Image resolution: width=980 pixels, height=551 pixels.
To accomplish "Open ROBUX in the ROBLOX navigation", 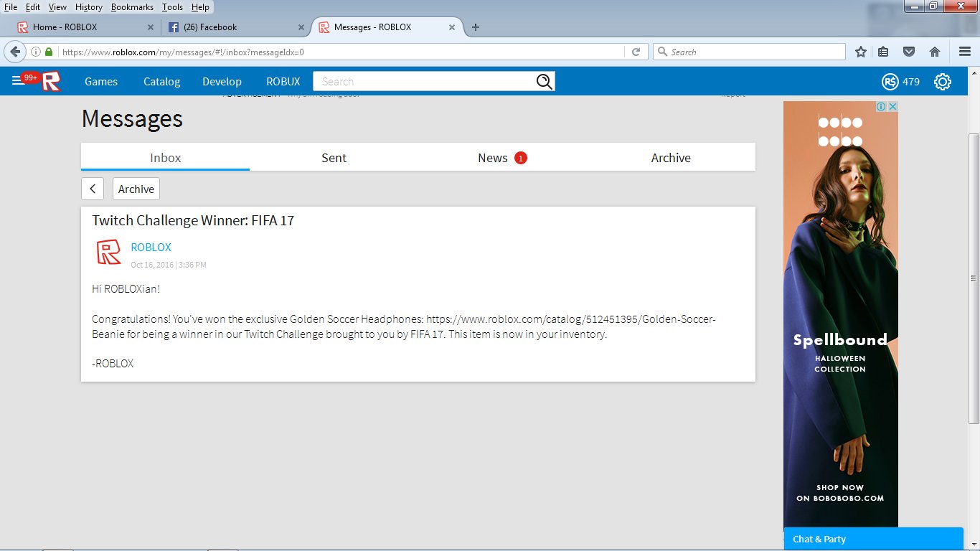I will [283, 82].
